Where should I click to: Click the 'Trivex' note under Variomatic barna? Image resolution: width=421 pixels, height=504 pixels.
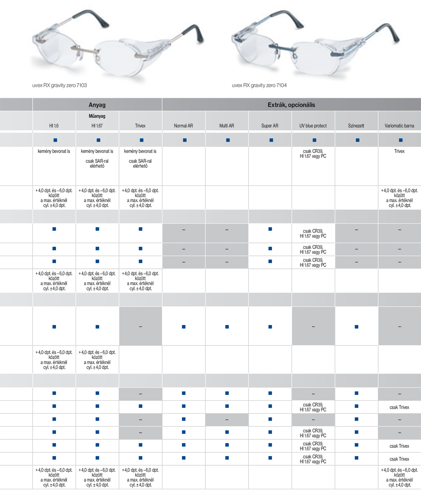[399, 151]
